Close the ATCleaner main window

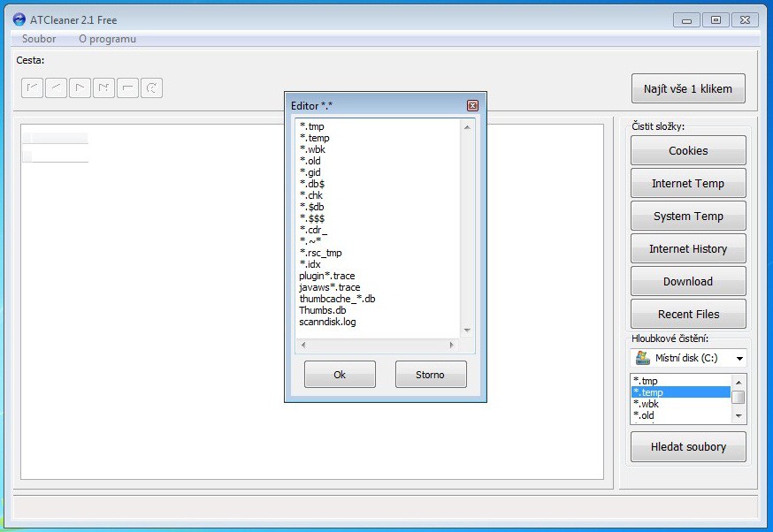point(746,20)
